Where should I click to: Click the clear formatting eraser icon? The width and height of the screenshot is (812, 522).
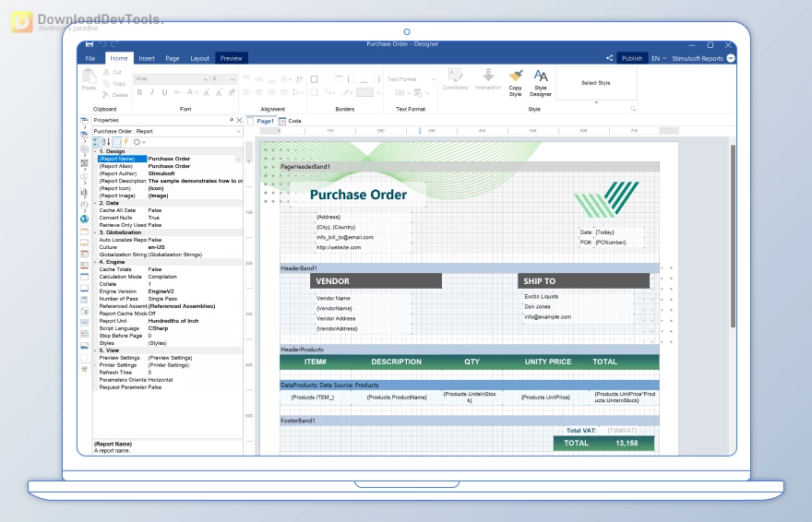(232, 92)
